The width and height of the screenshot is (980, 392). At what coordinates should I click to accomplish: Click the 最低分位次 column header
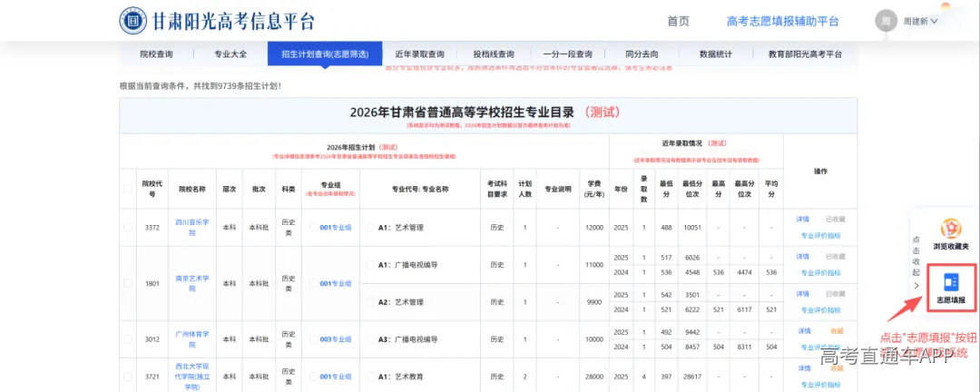693,189
